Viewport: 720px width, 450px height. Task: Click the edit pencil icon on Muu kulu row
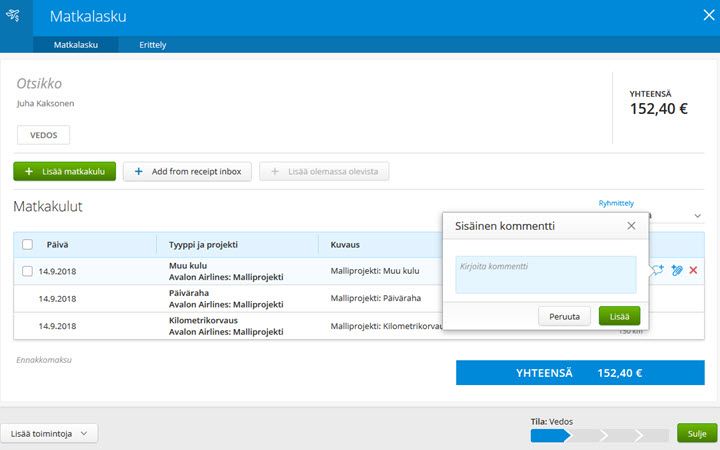coord(676,270)
